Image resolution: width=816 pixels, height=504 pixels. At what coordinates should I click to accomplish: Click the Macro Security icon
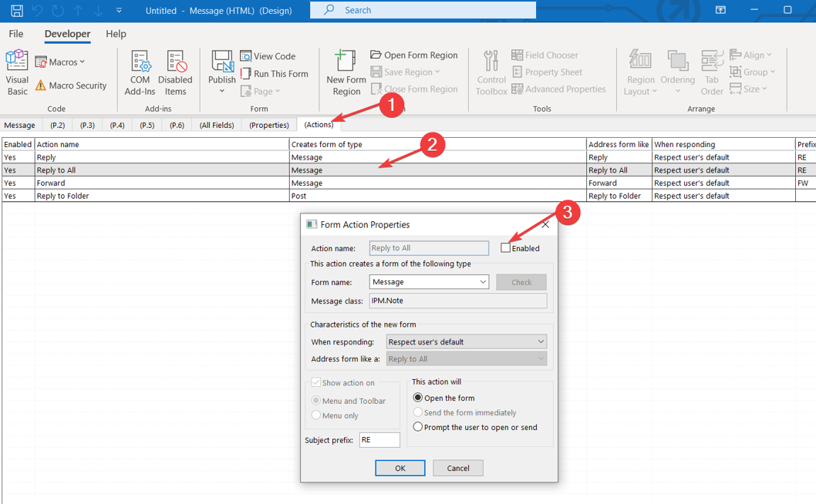[x=41, y=86]
